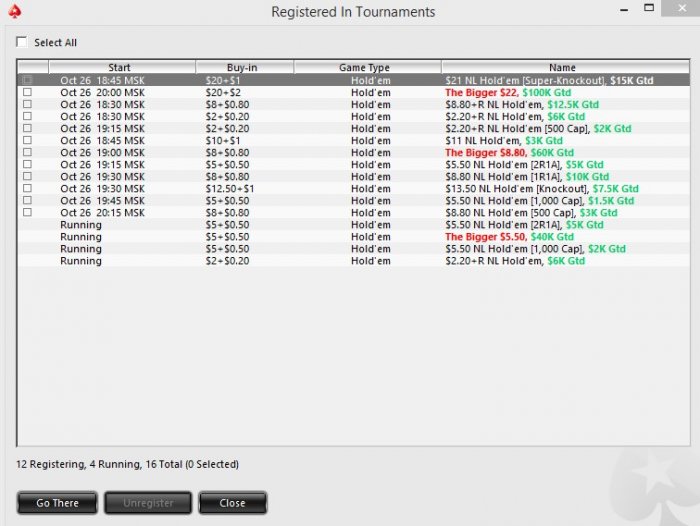This screenshot has height=526, width=700.
Task: Check the $8.80 [500 Cap] $3K Gtd checkbox
Action: [x=27, y=213]
